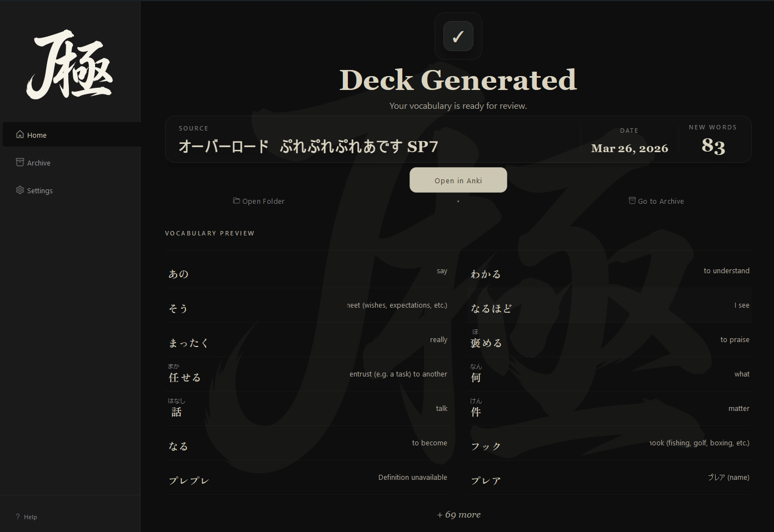774x532 pixels.
Task: Open the '+ 69 more' vocabulary link
Action: (458, 514)
